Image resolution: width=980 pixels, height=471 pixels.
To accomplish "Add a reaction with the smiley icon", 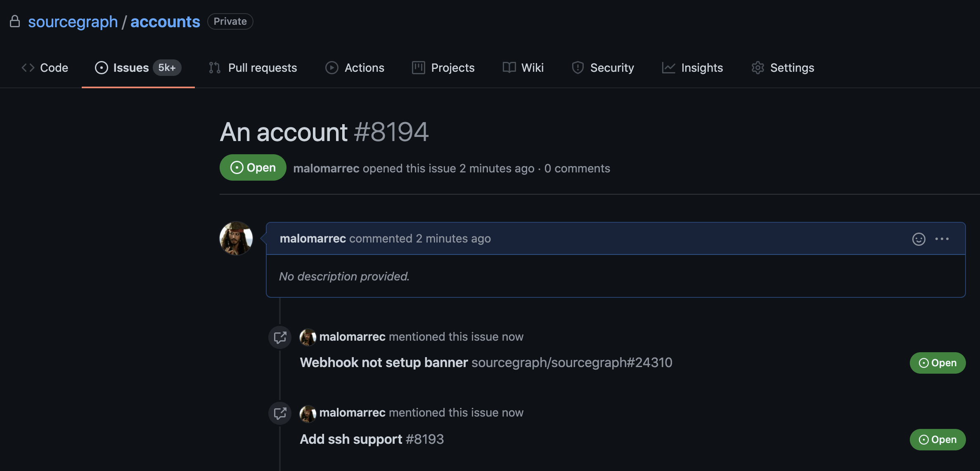I will tap(919, 239).
